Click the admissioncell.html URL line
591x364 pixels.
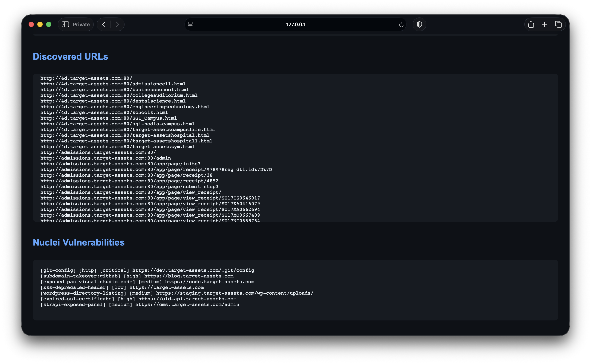pos(113,84)
